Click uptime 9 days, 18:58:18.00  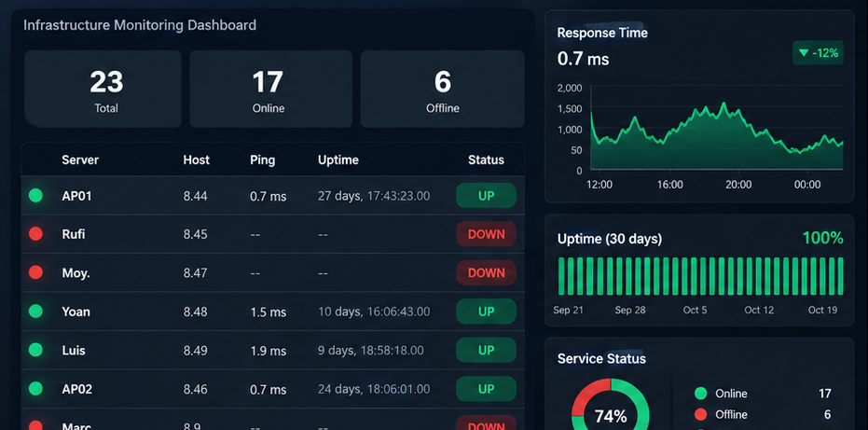pos(371,350)
